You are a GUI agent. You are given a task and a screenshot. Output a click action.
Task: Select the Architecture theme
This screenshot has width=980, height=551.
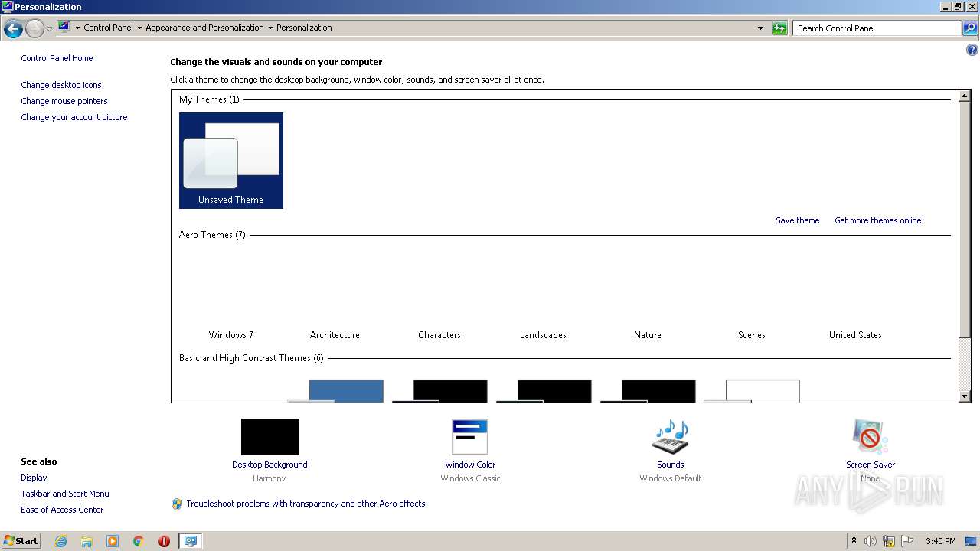[335, 295]
